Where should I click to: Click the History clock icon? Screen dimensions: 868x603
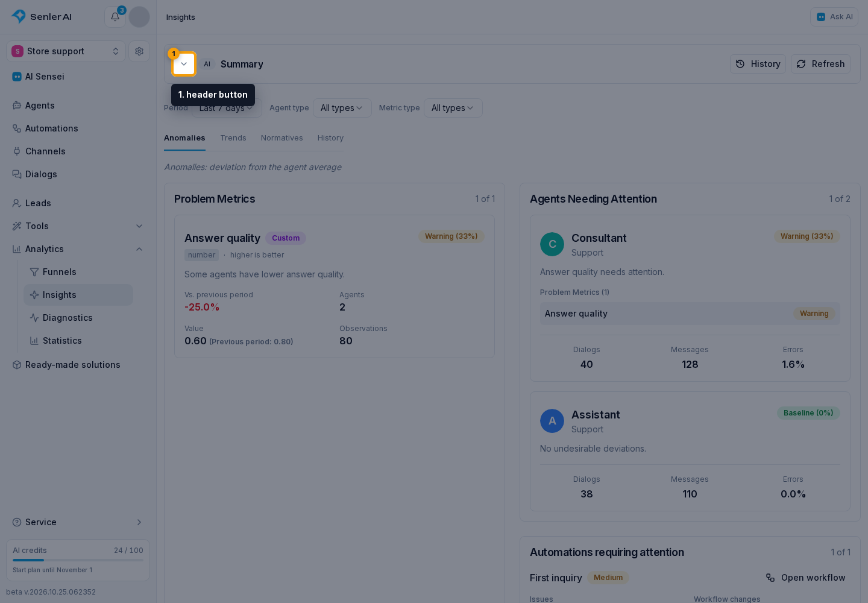click(740, 64)
